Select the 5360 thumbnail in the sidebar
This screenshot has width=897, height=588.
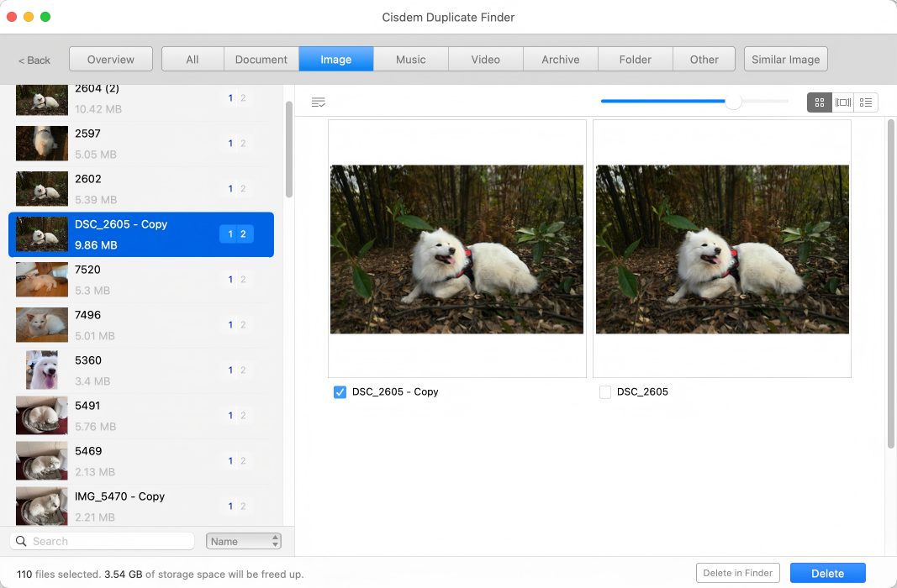(x=41, y=370)
